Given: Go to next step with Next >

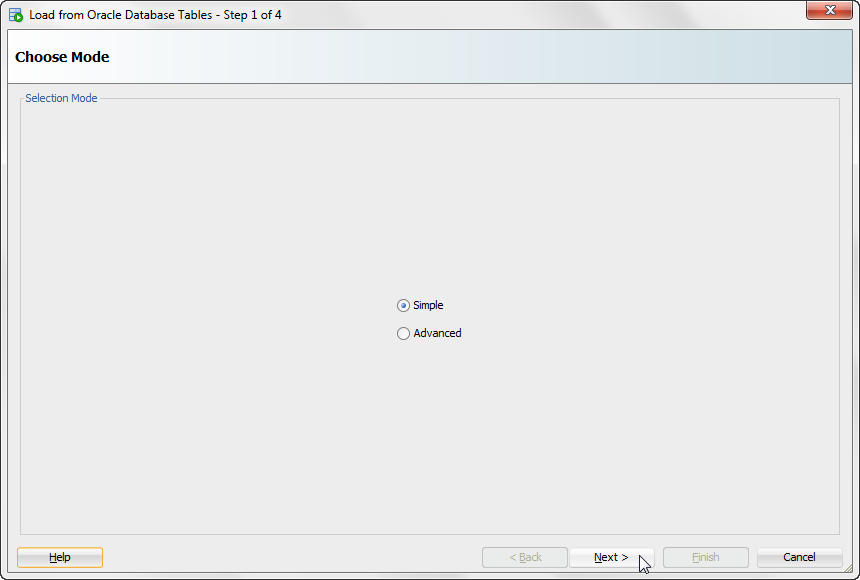Looking at the screenshot, I should (612, 558).
